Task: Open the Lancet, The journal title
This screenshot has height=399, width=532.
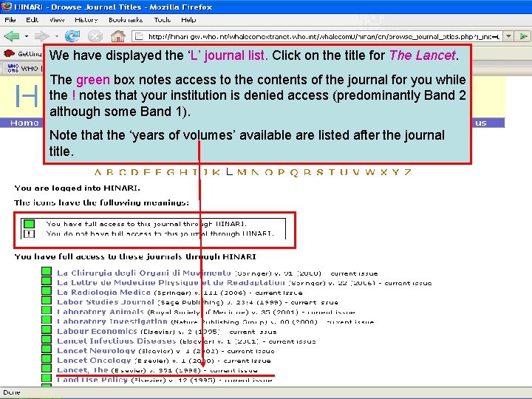Action: tap(83, 370)
